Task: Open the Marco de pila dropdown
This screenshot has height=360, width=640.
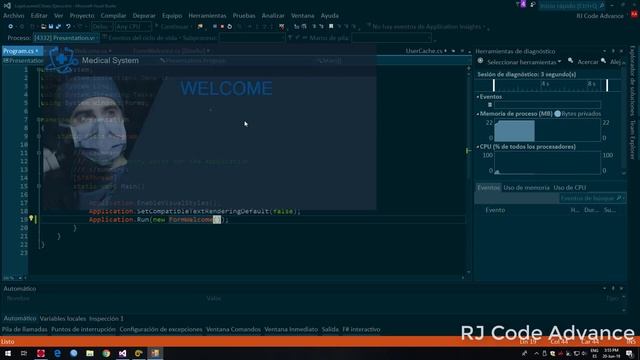Action: click(391, 38)
